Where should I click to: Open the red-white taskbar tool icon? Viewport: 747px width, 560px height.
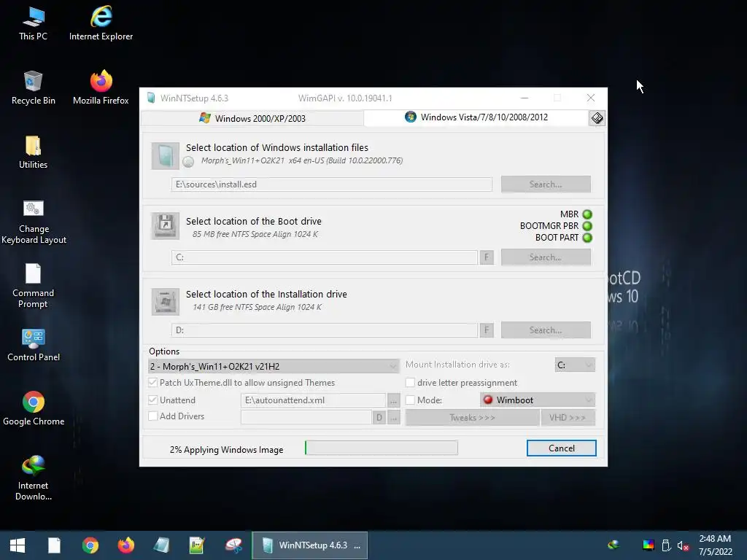point(233,545)
